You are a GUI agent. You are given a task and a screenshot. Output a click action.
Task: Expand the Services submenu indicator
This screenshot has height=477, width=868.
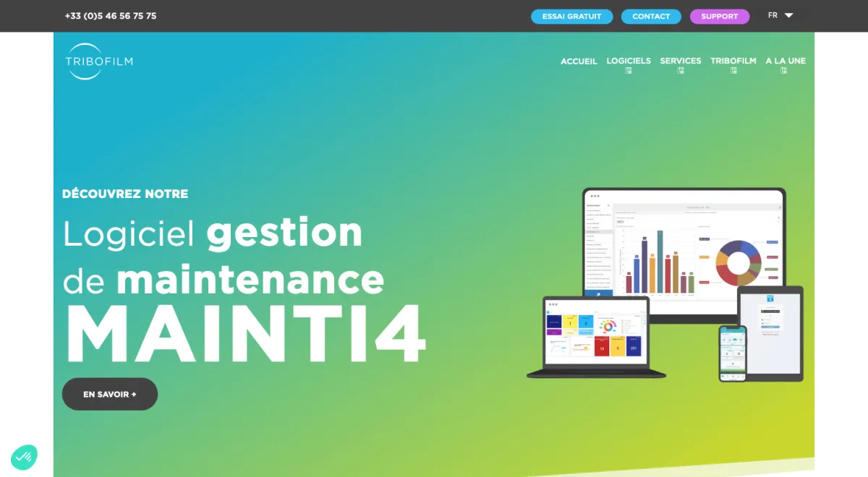coord(681,71)
